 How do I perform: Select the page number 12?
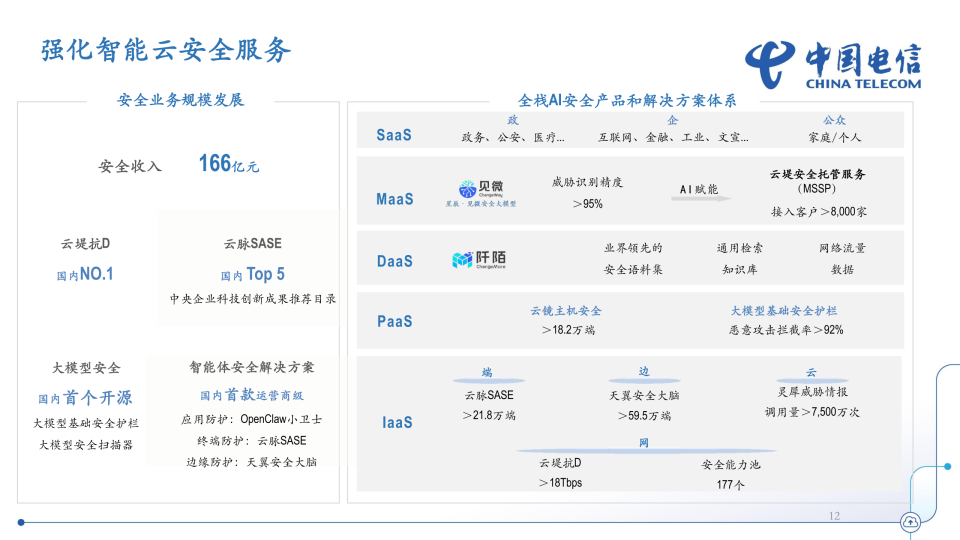(834, 516)
